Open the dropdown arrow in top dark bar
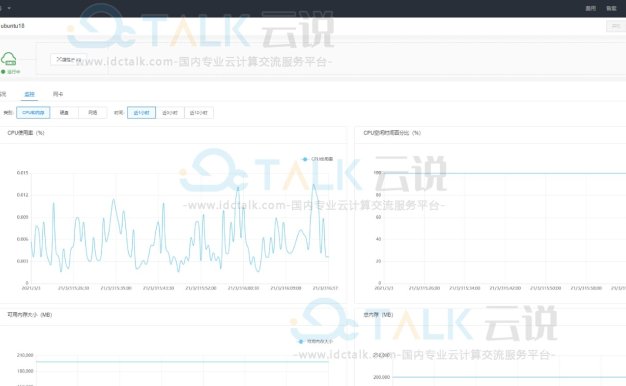This screenshot has height=386, width=626. click(x=9, y=8)
